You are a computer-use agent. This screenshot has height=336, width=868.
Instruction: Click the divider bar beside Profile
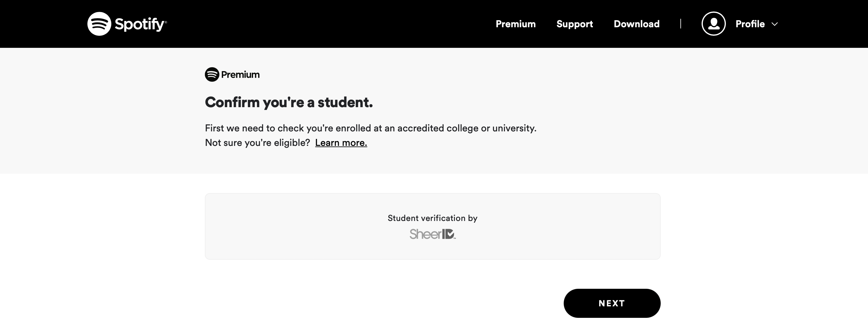click(681, 24)
